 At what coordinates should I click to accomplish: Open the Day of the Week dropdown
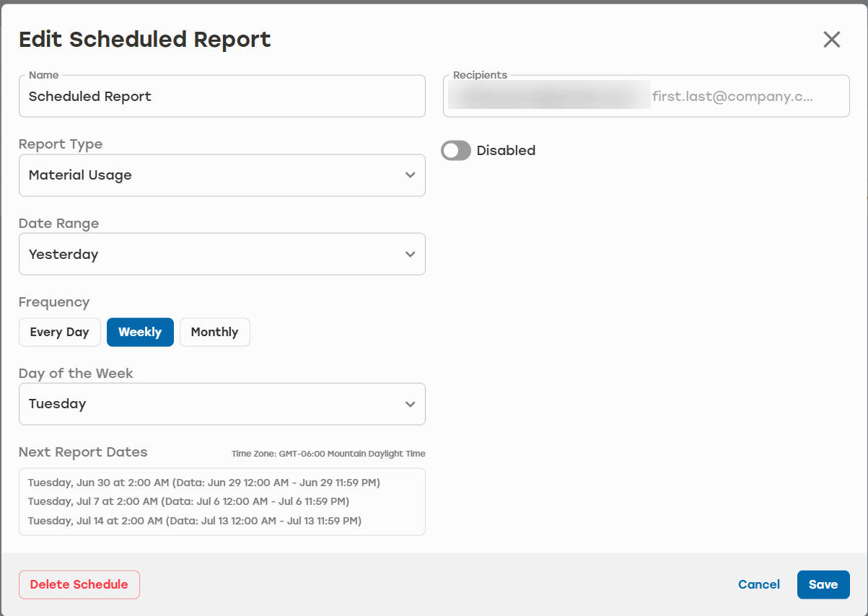point(222,404)
